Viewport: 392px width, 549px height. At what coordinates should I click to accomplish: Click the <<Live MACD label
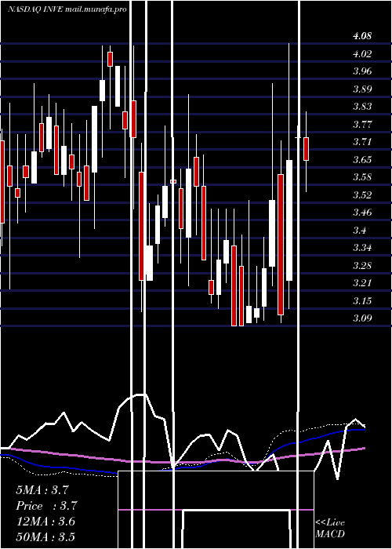pyautogui.click(x=330, y=529)
